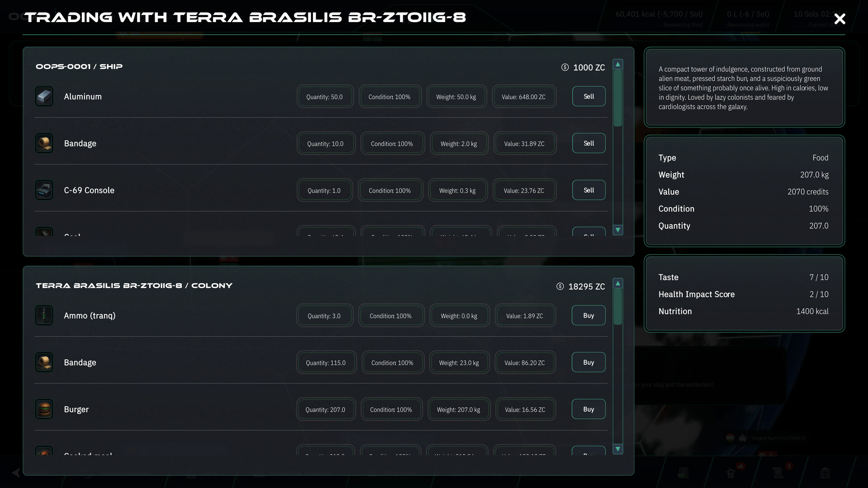This screenshot has width=868, height=488.
Task: Buy a Burger from the colony
Action: (588, 409)
